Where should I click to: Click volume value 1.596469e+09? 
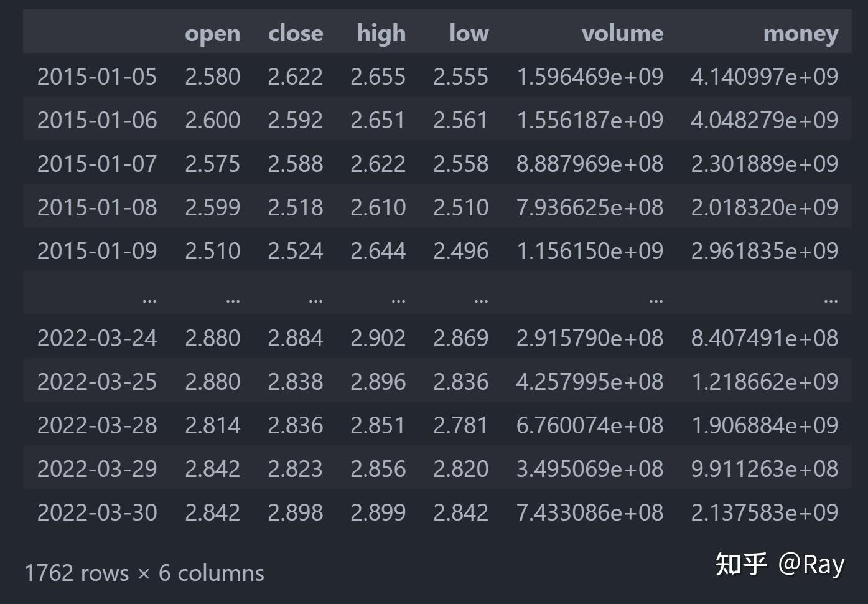pos(590,77)
